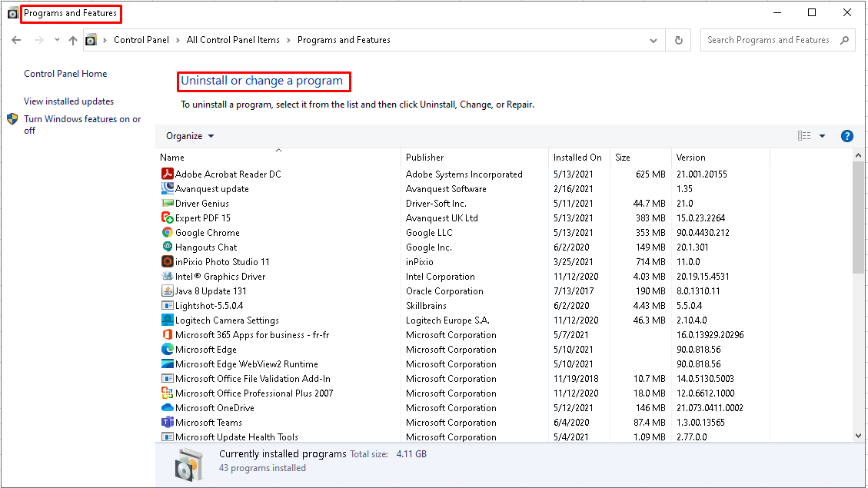Click the vertical scrollbar thumb
Screen dimensions: 868x488
(858, 217)
